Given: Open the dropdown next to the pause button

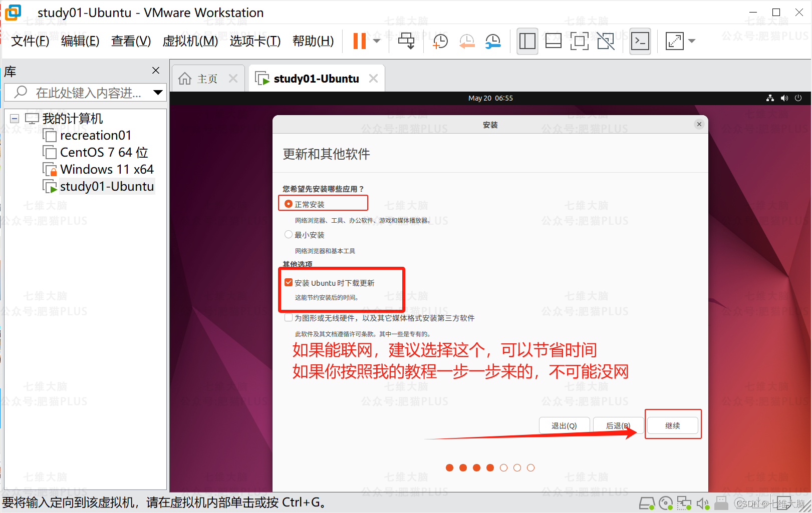Looking at the screenshot, I should coord(377,41).
